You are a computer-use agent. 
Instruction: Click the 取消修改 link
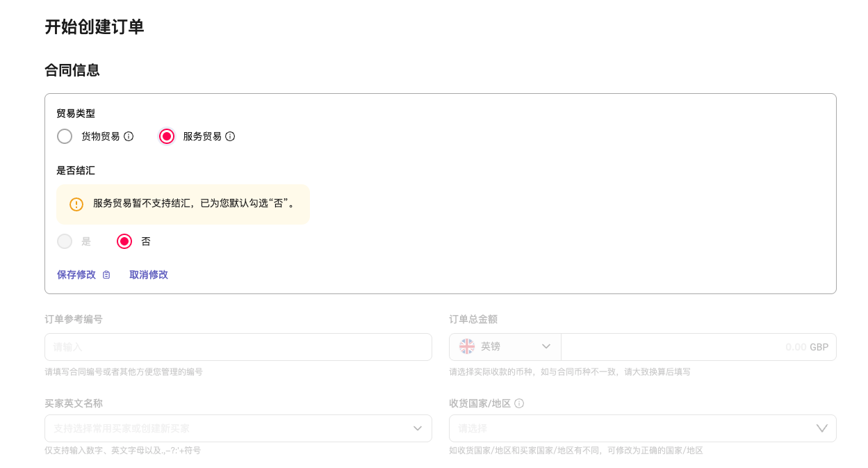coord(149,275)
